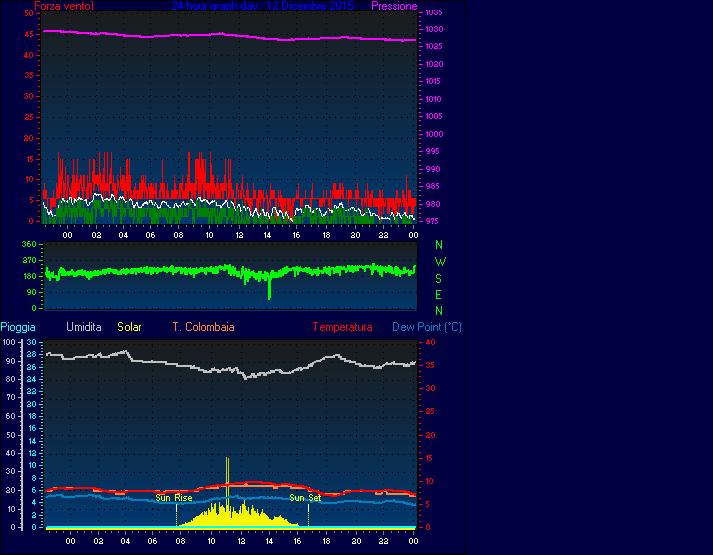This screenshot has width=713, height=555.
Task: Select the '24 hour graph day : 12 Dicembre 2015' title
Action: pyautogui.click(x=262, y=6)
